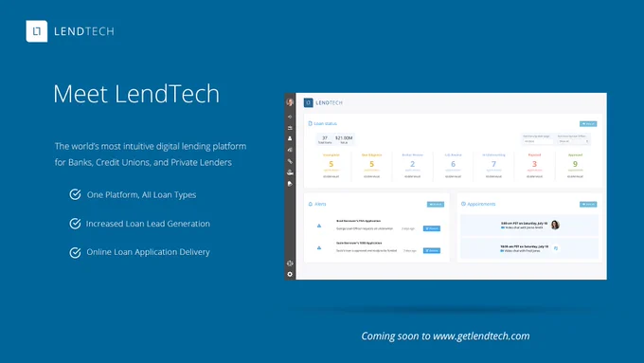Screen dimensions: 644x363
Task: Select the green Approved count of 9
Action: (x=575, y=164)
